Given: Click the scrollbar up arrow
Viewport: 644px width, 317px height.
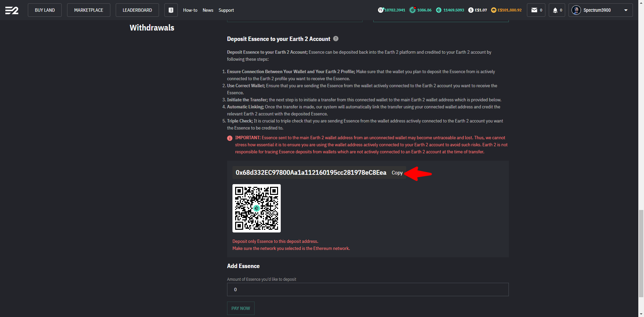Looking at the screenshot, I should 641,2.
